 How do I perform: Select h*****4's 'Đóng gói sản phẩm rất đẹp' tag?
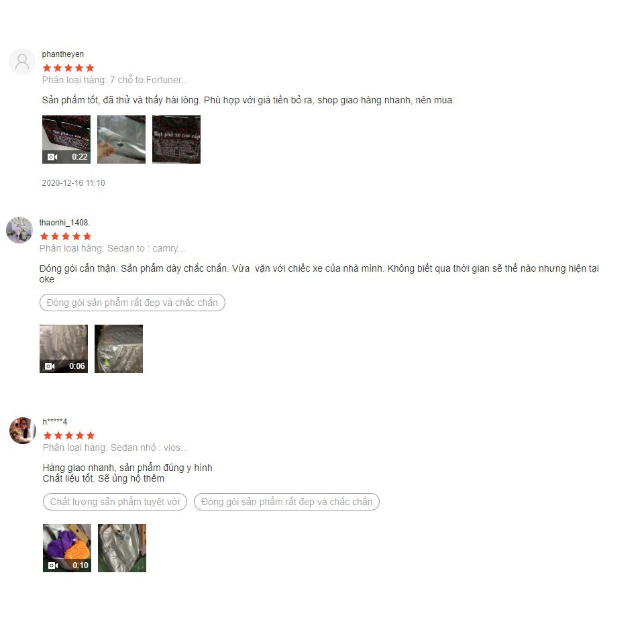pyautogui.click(x=286, y=502)
